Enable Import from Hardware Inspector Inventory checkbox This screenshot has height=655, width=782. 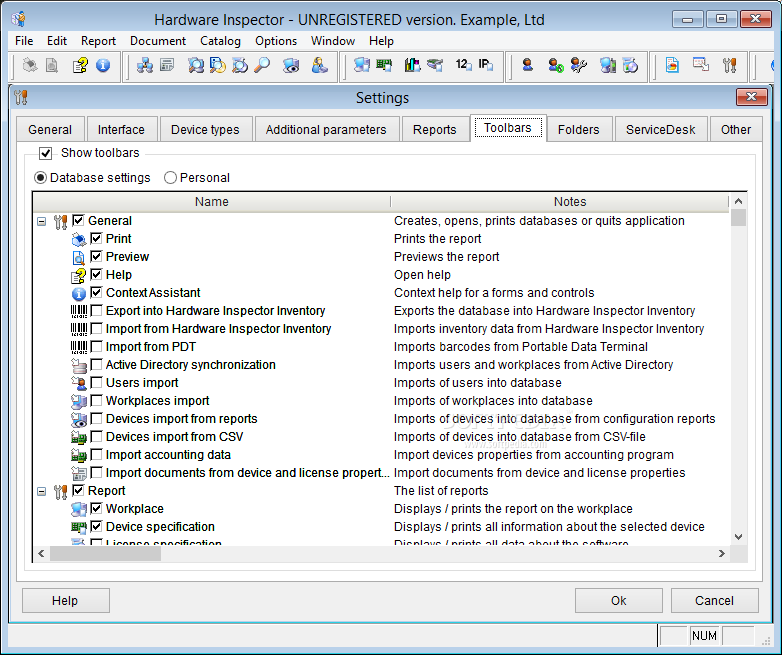point(96,328)
